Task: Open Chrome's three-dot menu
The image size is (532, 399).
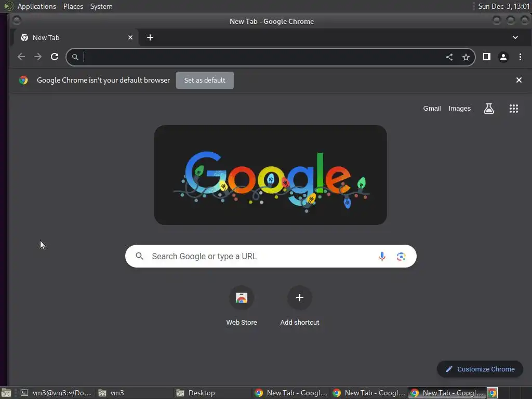Action: [x=520, y=57]
